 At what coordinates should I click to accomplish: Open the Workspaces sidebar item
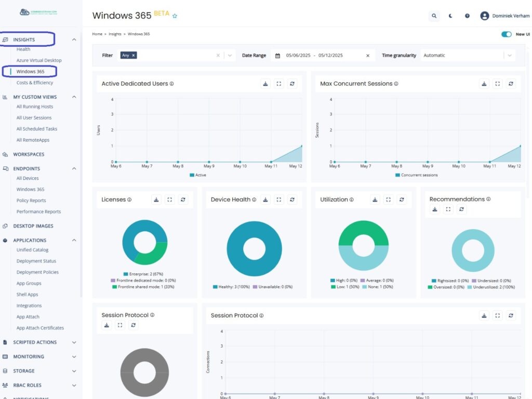pyautogui.click(x=29, y=154)
